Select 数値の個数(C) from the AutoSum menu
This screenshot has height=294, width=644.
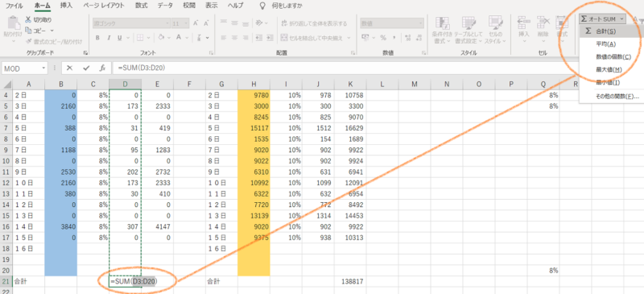pyautogui.click(x=613, y=56)
